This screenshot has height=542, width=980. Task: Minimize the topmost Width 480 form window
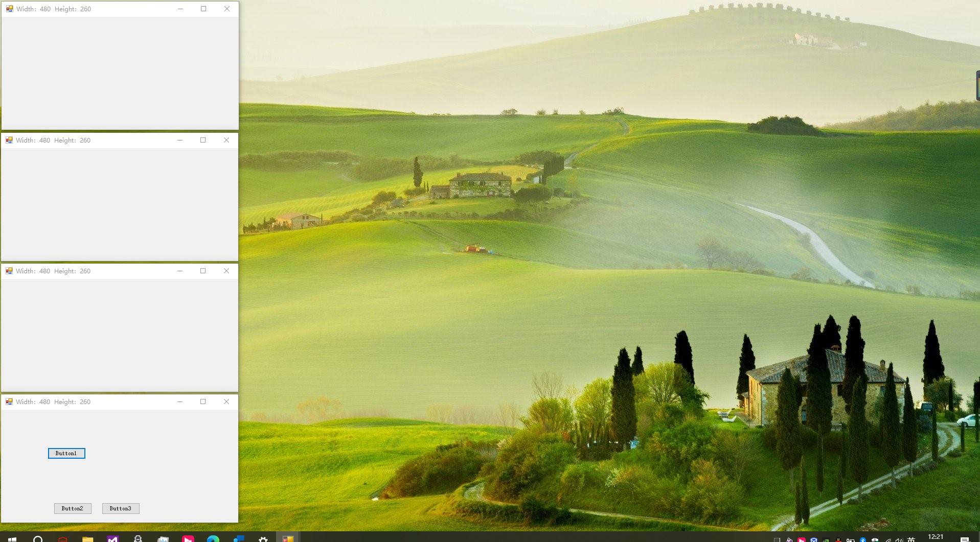pyautogui.click(x=180, y=9)
